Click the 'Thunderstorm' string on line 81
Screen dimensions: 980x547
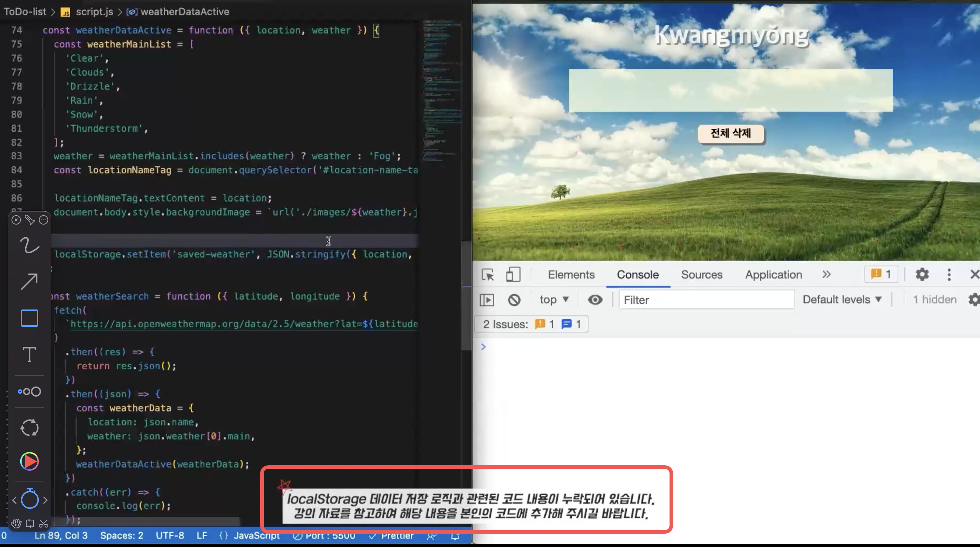(x=104, y=128)
